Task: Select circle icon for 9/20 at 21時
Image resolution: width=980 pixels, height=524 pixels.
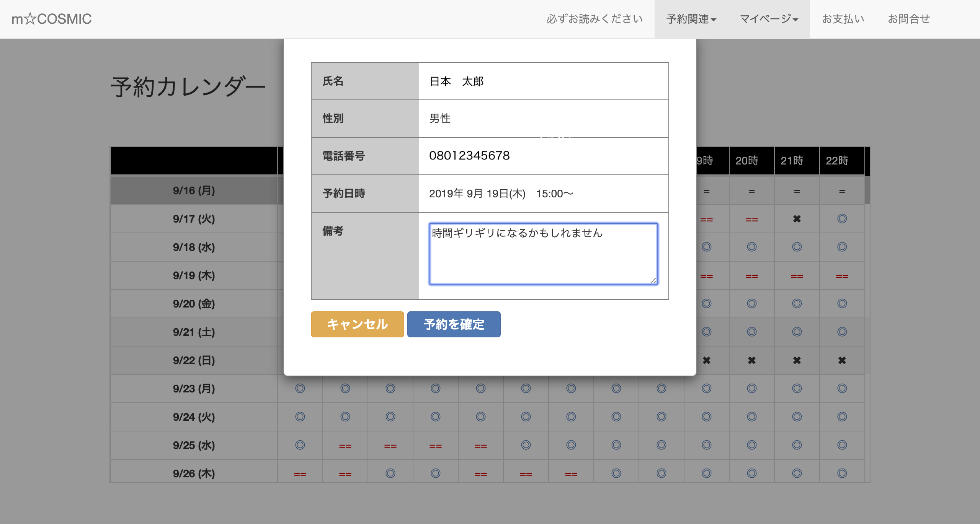Action: tap(797, 304)
